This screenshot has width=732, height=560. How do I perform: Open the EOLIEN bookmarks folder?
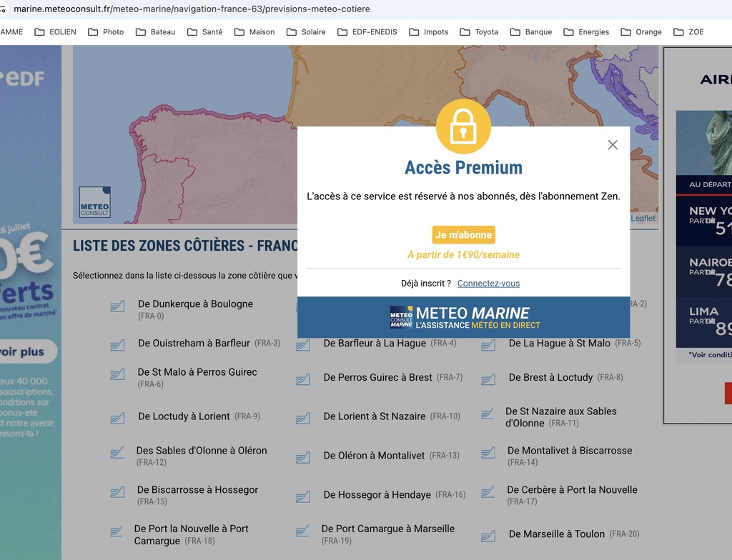pyautogui.click(x=56, y=31)
